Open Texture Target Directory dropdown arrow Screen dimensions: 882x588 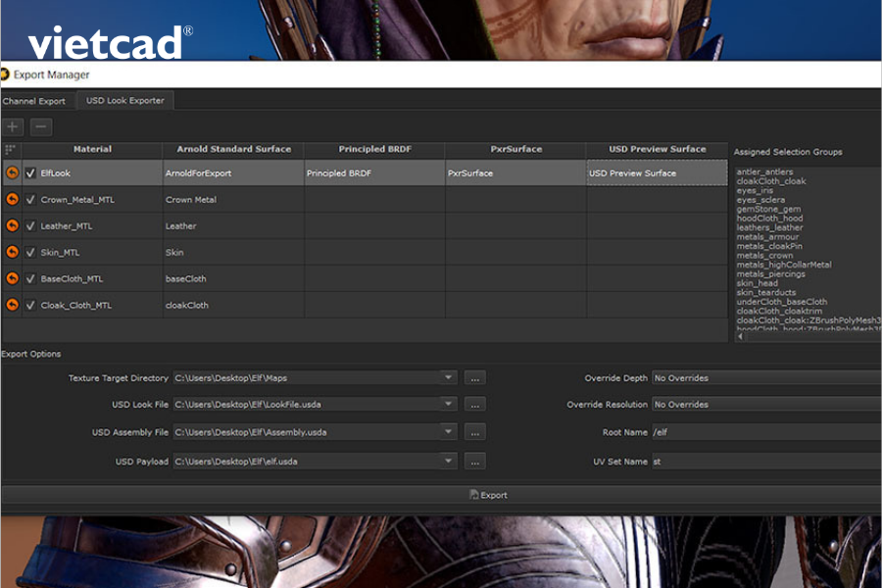click(x=448, y=377)
